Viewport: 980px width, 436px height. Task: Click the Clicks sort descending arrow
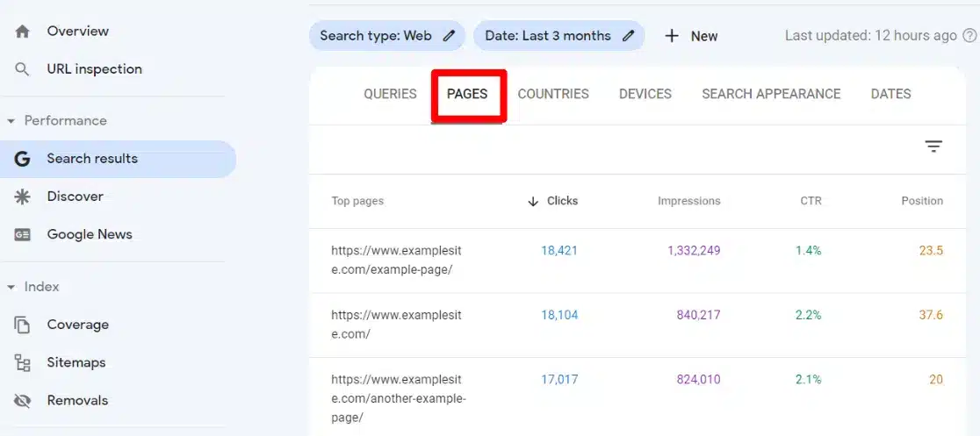click(x=533, y=202)
